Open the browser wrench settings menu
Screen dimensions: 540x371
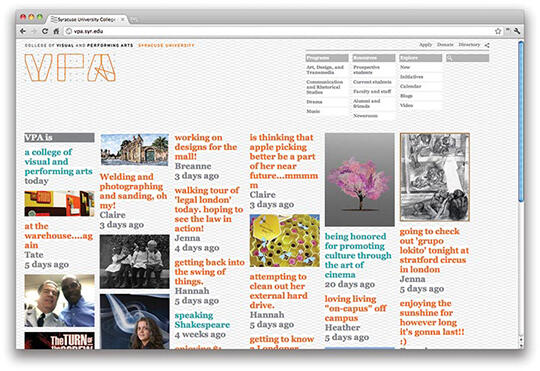point(517,31)
